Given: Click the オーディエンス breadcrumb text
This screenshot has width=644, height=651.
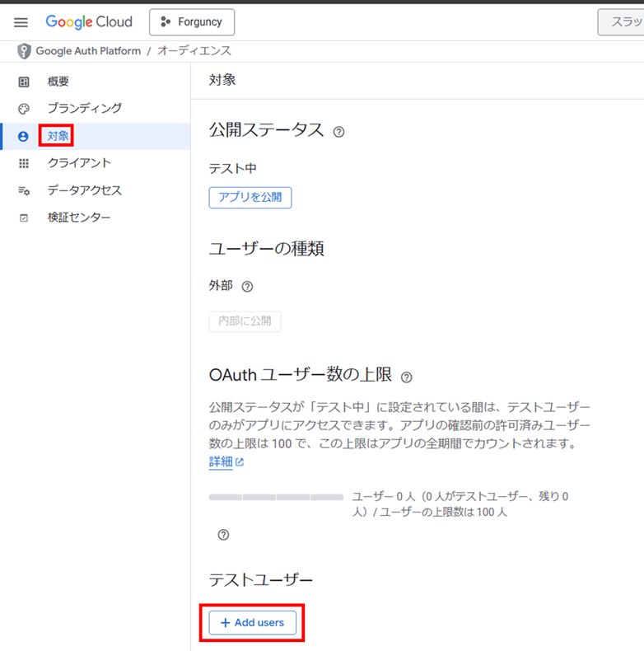Looking at the screenshot, I should pyautogui.click(x=194, y=51).
